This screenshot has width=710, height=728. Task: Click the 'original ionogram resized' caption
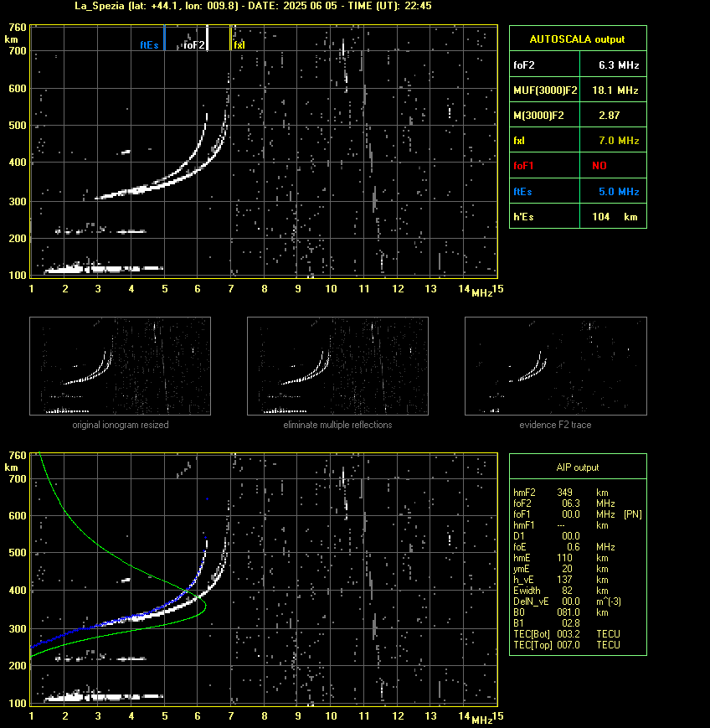tap(121, 425)
